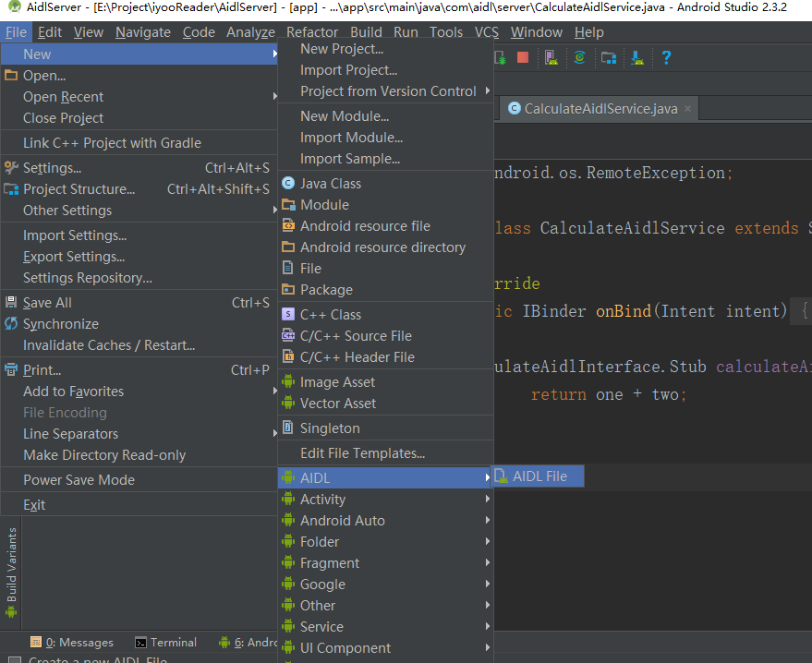This screenshot has width=812, height=663.
Task: Open the Messages tool window tab
Action: 72,643
